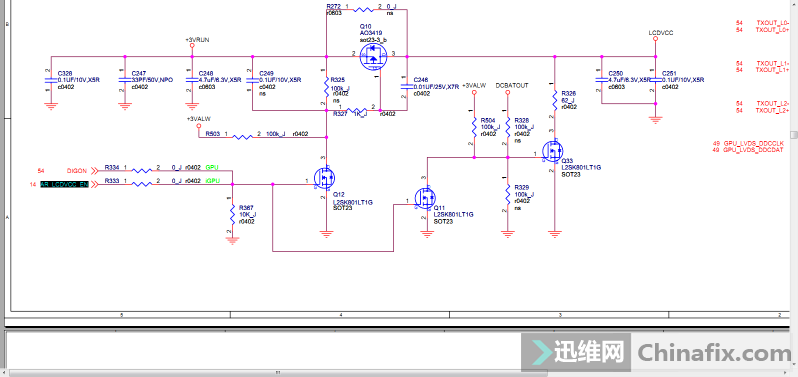Select the Q33 transistor symbol
This screenshot has height=377, width=798.
tap(553, 152)
